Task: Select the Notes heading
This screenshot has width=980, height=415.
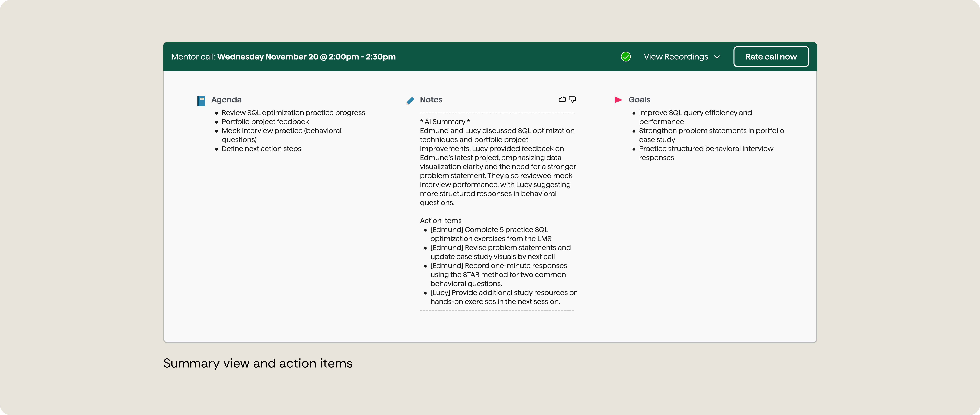Action: click(431, 100)
